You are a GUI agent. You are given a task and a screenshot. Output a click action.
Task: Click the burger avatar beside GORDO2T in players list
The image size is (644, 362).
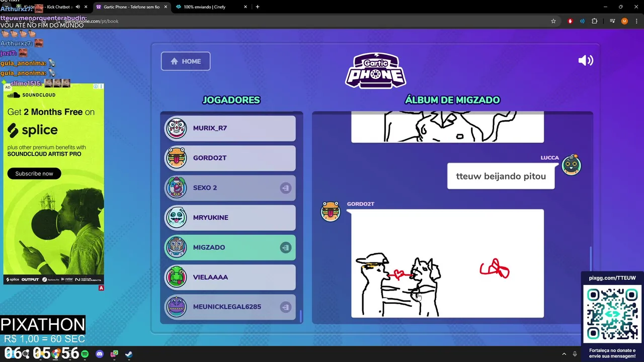[x=177, y=158]
